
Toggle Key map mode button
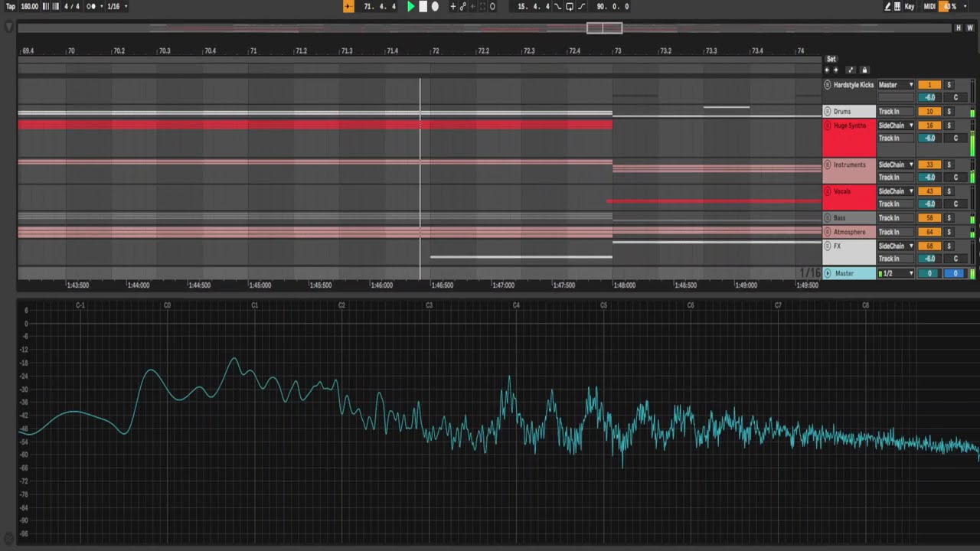910,6
